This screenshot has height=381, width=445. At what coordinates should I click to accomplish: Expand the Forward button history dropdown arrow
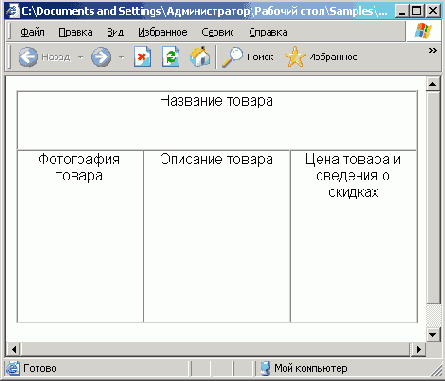(121, 57)
